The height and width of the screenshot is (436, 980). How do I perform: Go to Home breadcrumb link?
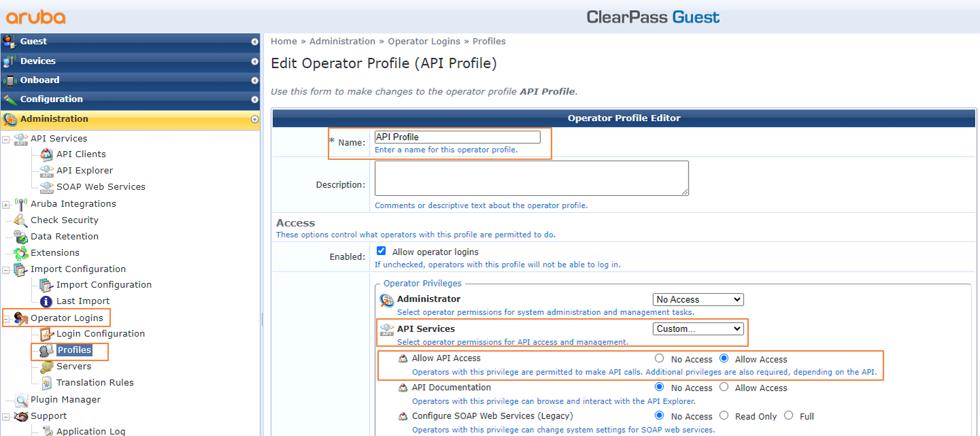coord(284,41)
